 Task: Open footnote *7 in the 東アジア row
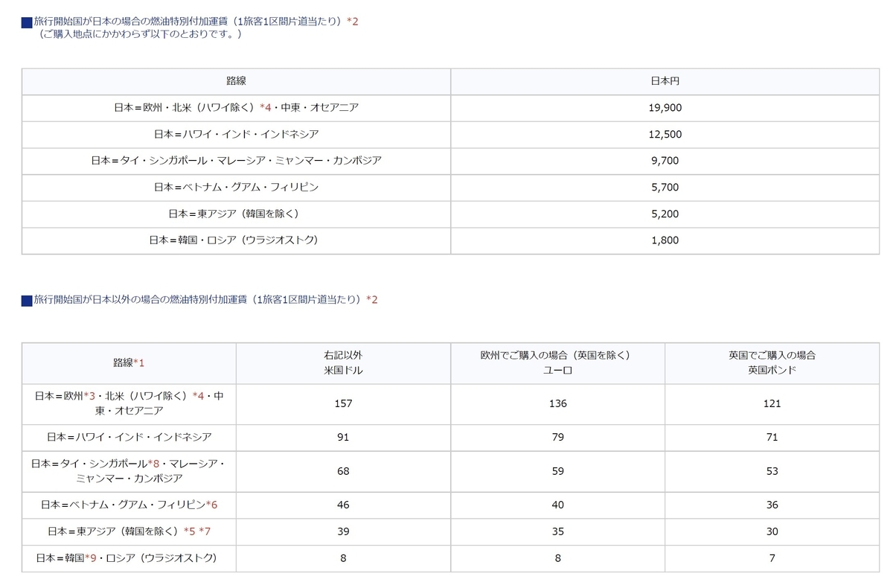(x=205, y=531)
